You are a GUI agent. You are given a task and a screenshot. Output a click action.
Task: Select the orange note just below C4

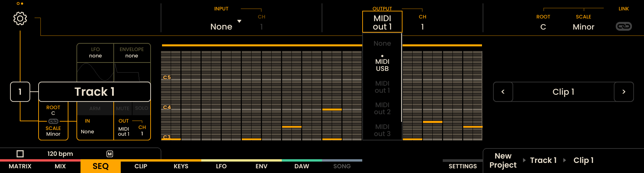[x=332, y=110]
